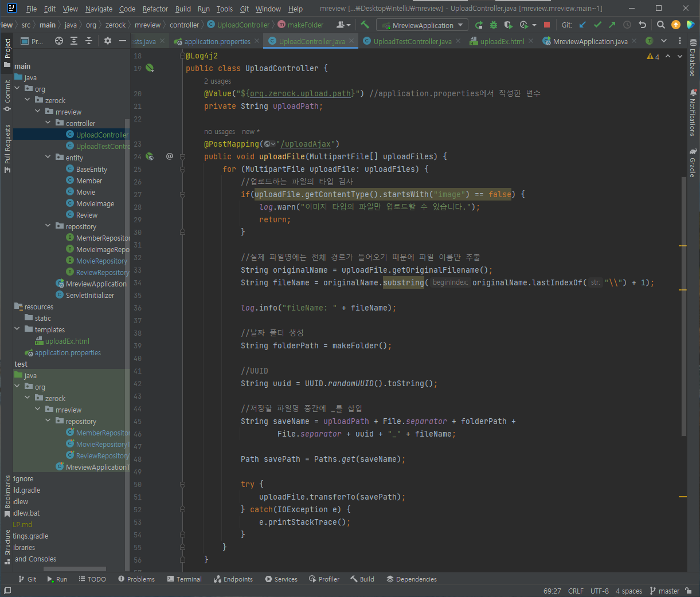The image size is (700, 597).
Task: Commit changes with Git green checkmark
Action: click(x=597, y=25)
